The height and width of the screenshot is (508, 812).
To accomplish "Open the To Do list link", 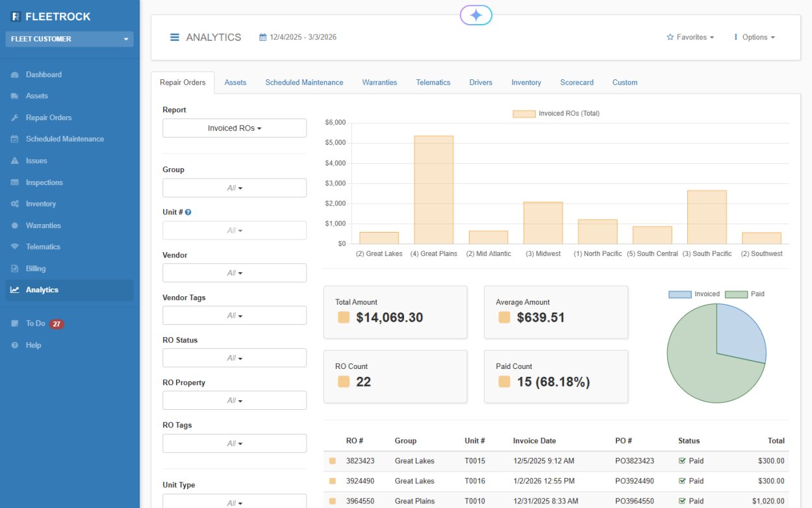I will pyautogui.click(x=35, y=324).
